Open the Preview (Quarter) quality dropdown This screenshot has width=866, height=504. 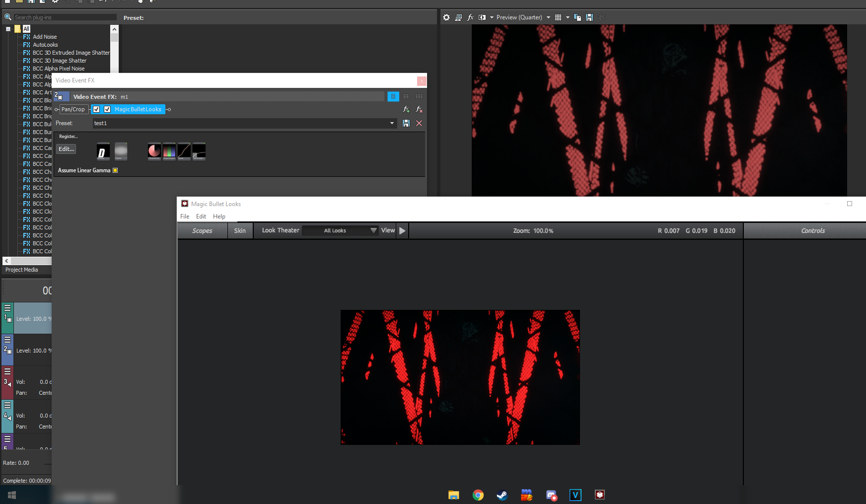tap(548, 17)
